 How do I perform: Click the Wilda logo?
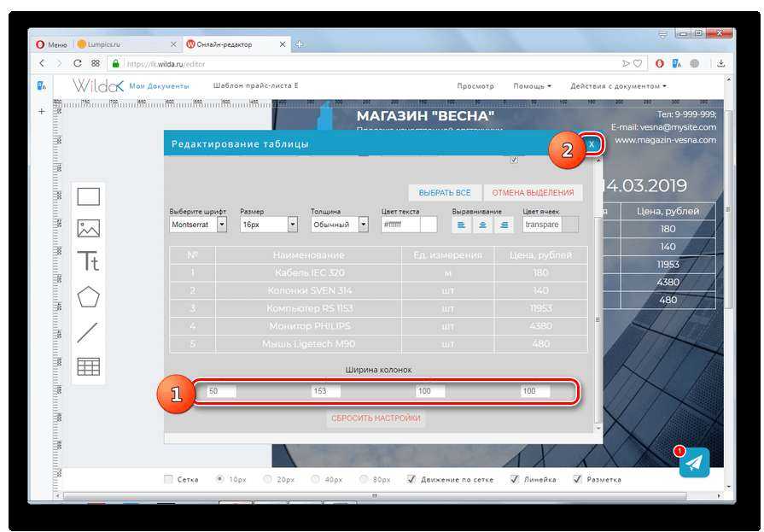98,86
